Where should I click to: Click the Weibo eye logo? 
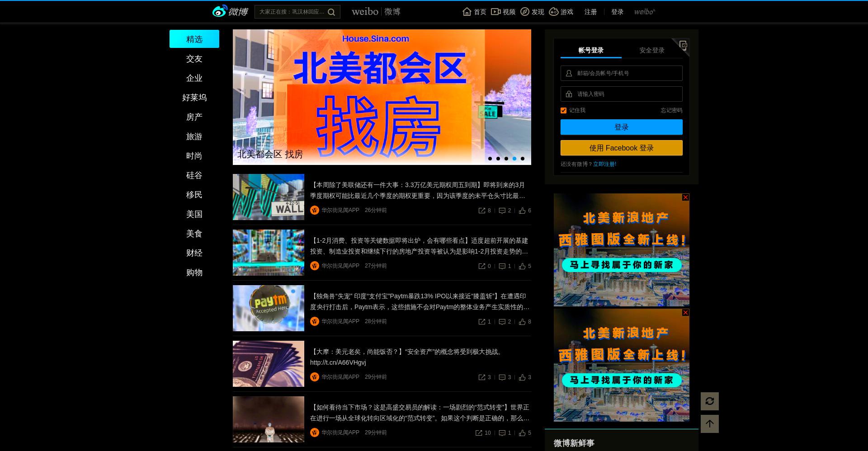pos(220,11)
